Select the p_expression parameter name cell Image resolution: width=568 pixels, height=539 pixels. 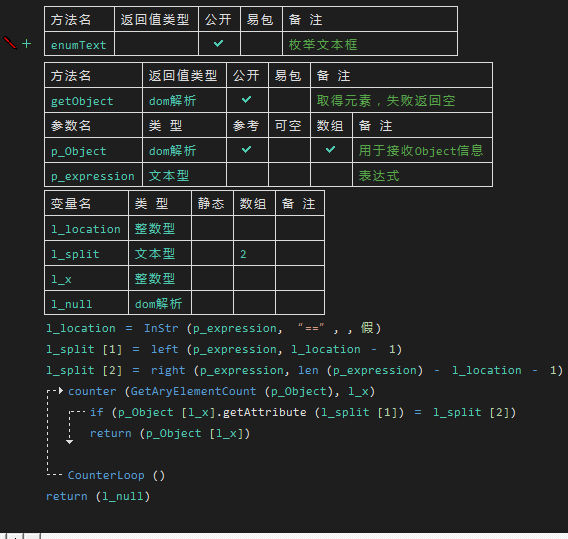(x=93, y=175)
